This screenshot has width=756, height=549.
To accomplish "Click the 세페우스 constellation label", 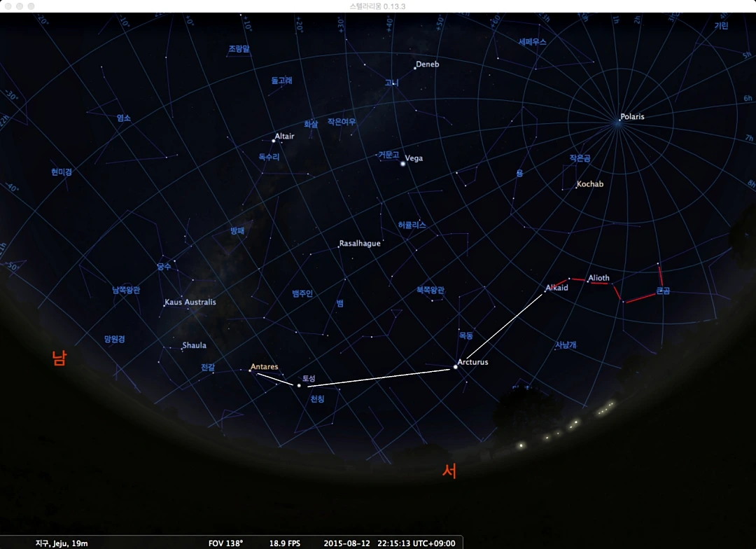I will point(532,42).
